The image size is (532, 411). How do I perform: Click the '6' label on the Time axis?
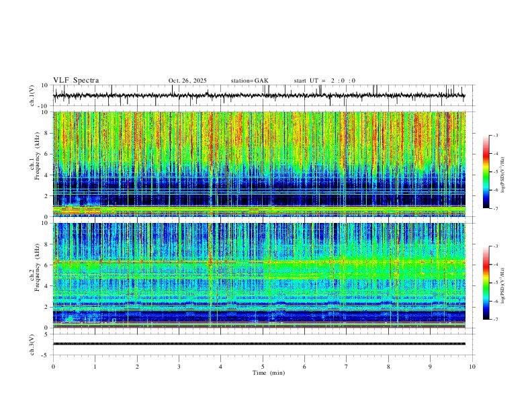pyautogui.click(x=304, y=367)
